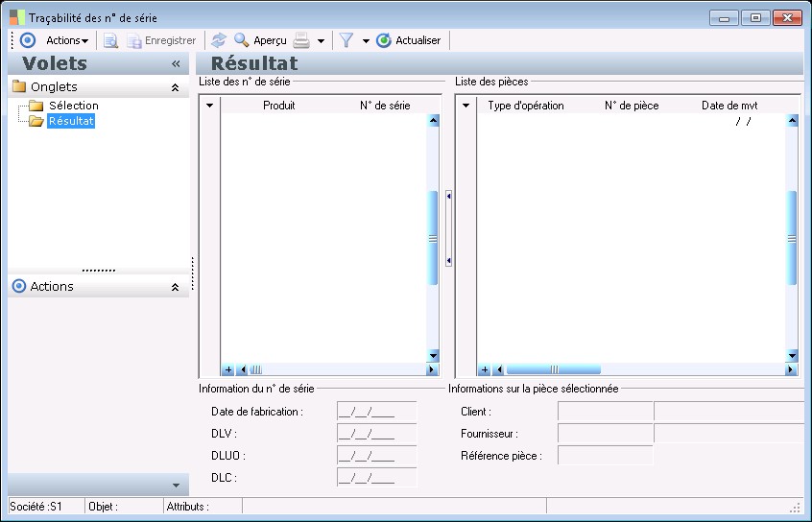Click the DLC date field
The image size is (812, 522).
point(377,478)
